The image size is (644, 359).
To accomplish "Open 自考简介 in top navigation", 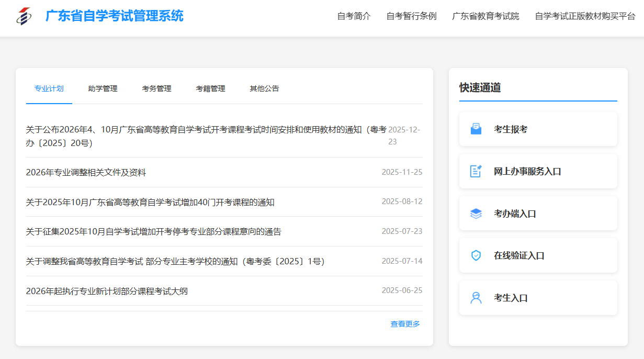I will [354, 16].
